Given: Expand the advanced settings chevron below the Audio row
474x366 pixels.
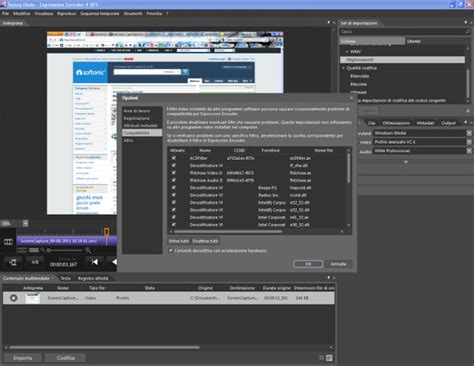Looking at the screenshot, I should click(x=406, y=162).
